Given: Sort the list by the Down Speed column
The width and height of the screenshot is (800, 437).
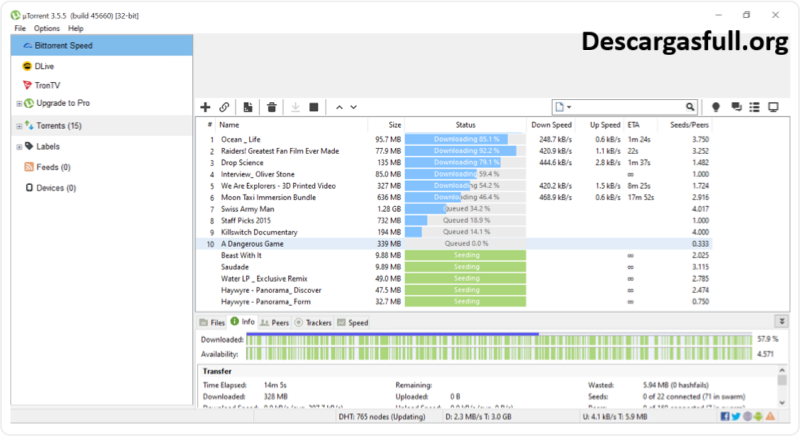Looking at the screenshot, I should coord(551,124).
